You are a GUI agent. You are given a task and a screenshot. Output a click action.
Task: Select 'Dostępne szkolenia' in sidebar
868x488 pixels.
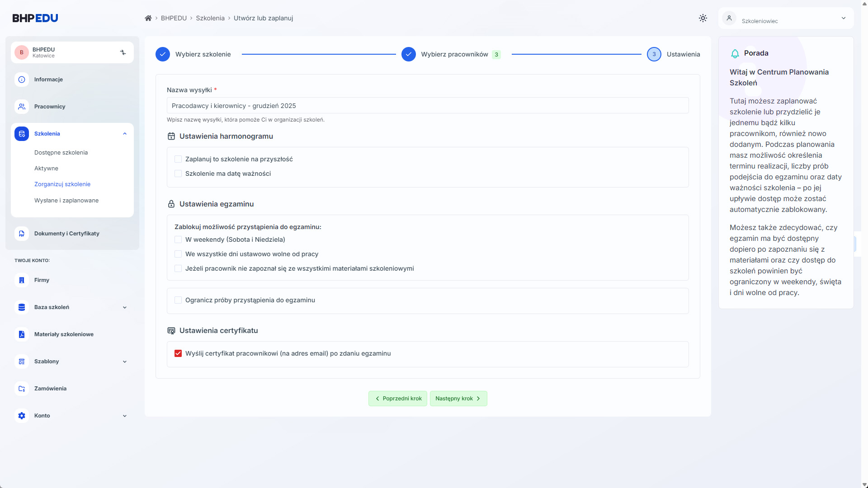(x=61, y=153)
